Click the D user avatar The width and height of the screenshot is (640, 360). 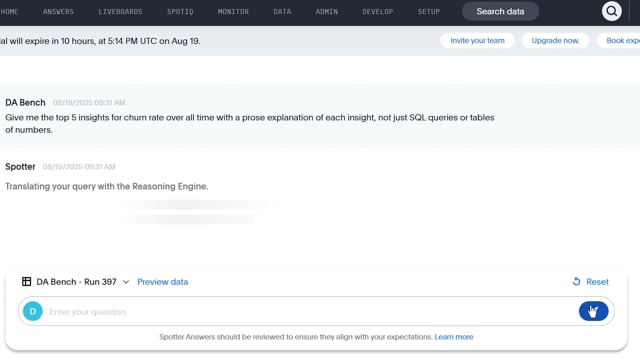(x=33, y=311)
